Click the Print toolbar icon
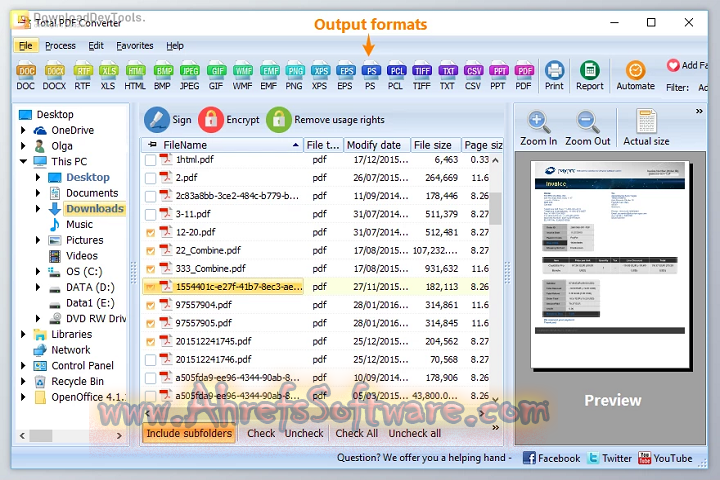The height and width of the screenshot is (480, 720). (x=554, y=75)
